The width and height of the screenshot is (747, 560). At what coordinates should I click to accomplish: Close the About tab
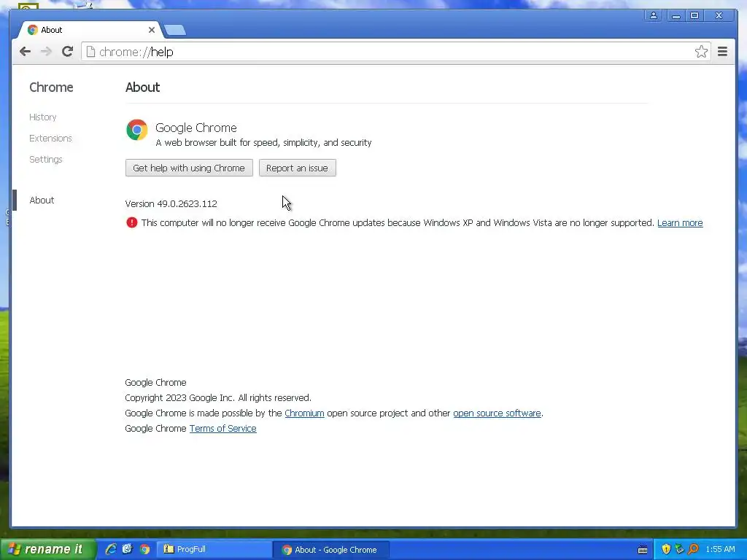point(152,29)
